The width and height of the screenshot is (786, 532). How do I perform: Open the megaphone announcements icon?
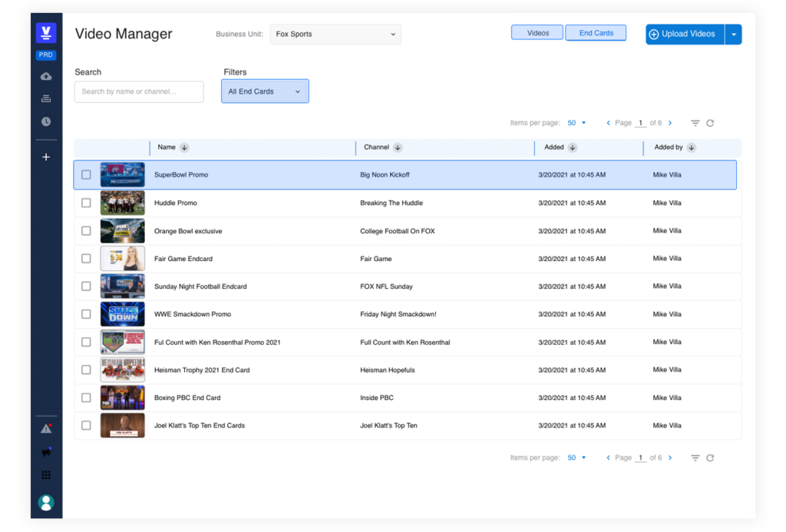point(46,452)
